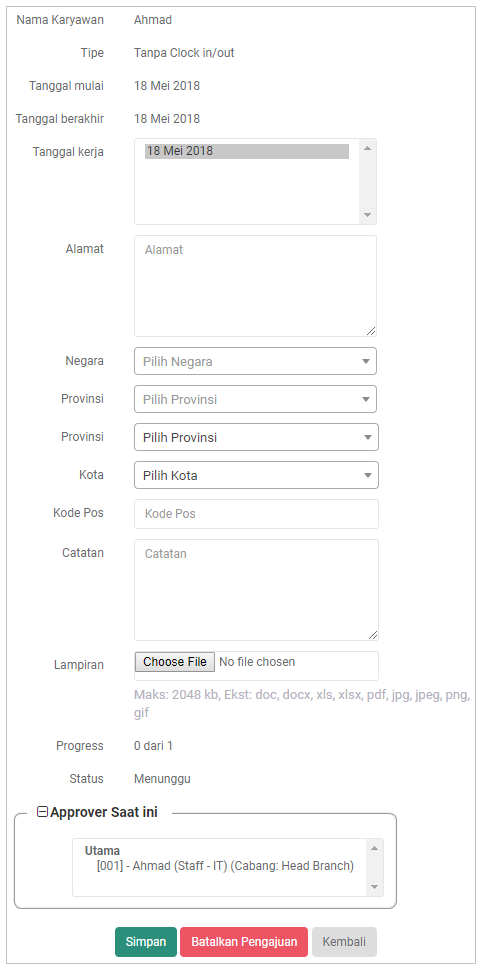The height and width of the screenshot is (972, 484).
Task: Go back using the Kembali button
Action: coord(344,942)
